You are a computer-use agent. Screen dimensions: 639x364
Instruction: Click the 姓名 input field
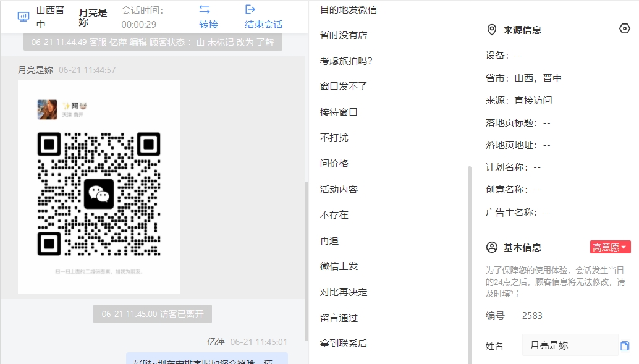(570, 345)
